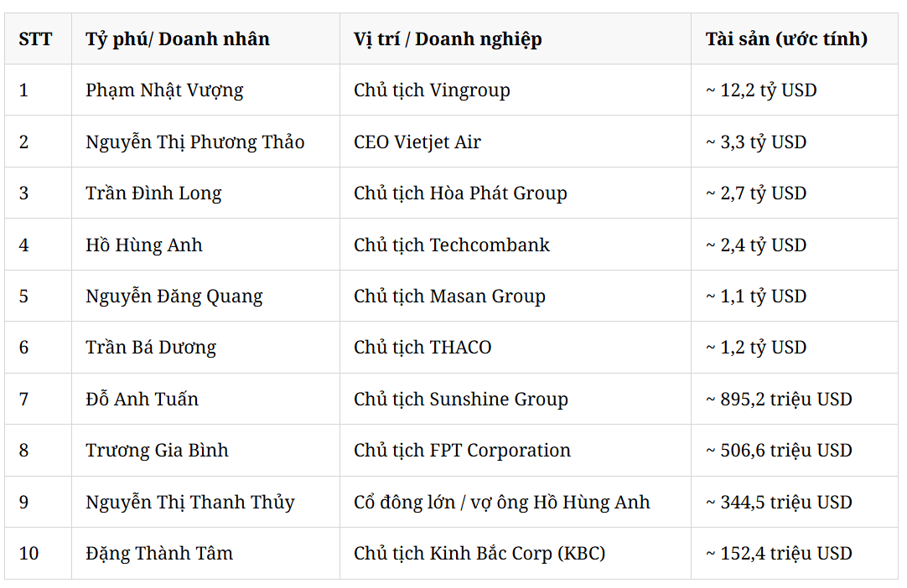Click the Nguyễn Thị Phương Thảo cell
The height and width of the screenshot is (588, 907).
pos(205,142)
